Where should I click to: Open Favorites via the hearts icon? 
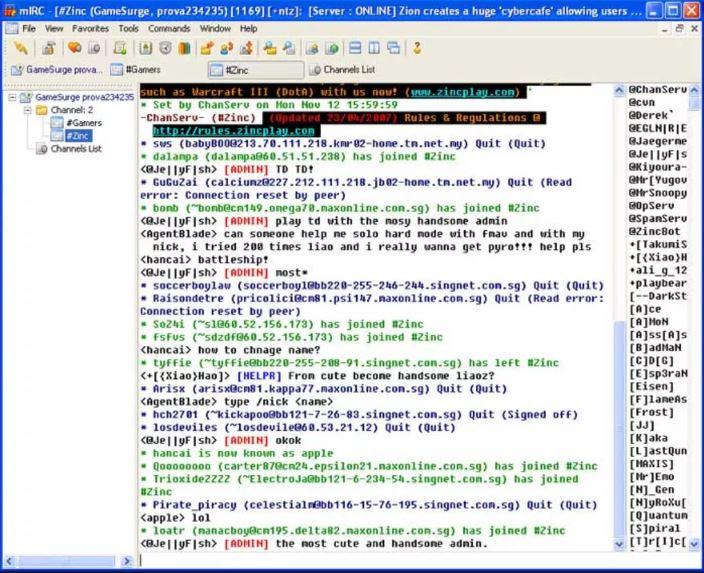(x=74, y=48)
